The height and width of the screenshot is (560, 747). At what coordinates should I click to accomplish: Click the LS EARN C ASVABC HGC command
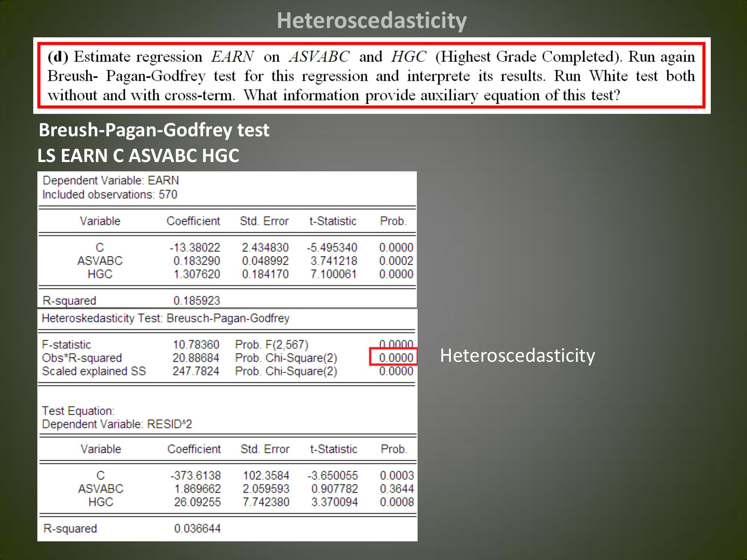(138, 156)
